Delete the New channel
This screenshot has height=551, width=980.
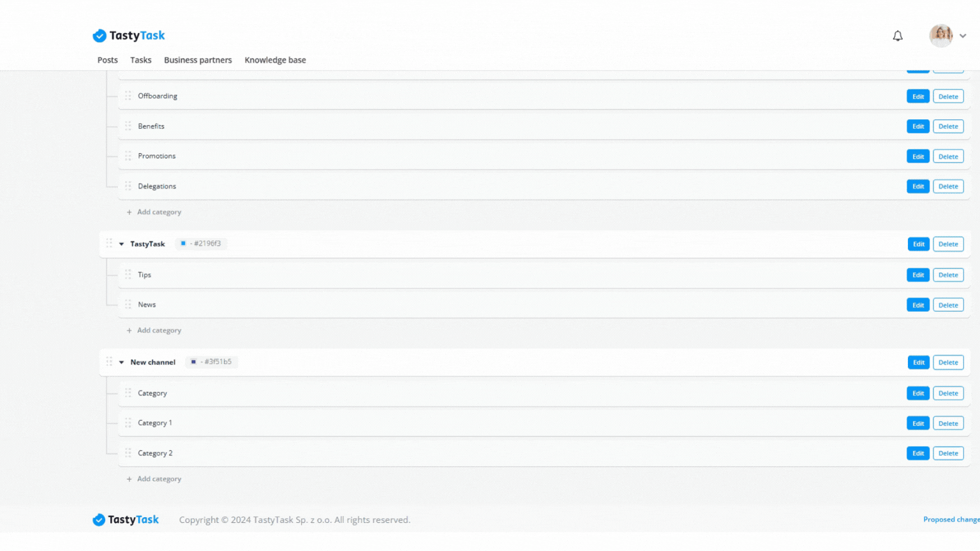(x=948, y=362)
